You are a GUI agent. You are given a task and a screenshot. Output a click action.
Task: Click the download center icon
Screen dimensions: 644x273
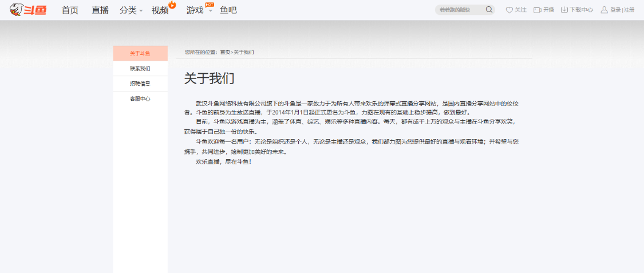coord(565,10)
